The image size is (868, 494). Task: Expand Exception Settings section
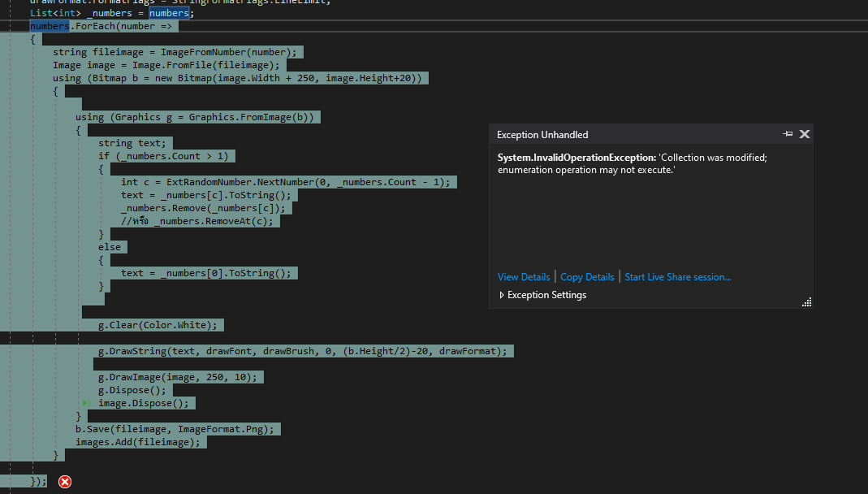tap(542, 295)
